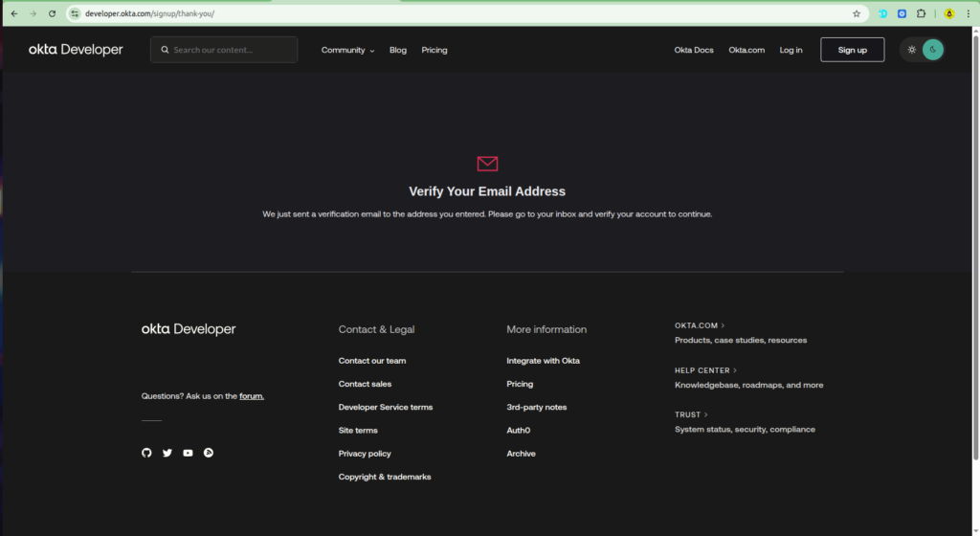Click the forum/Discourse icon in footer
This screenshot has width=980, height=536.
209,453
